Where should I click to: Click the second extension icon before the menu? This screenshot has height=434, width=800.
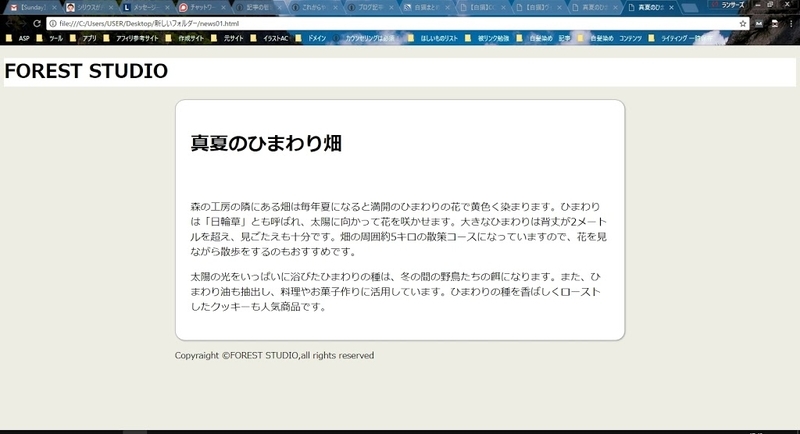click(775, 23)
